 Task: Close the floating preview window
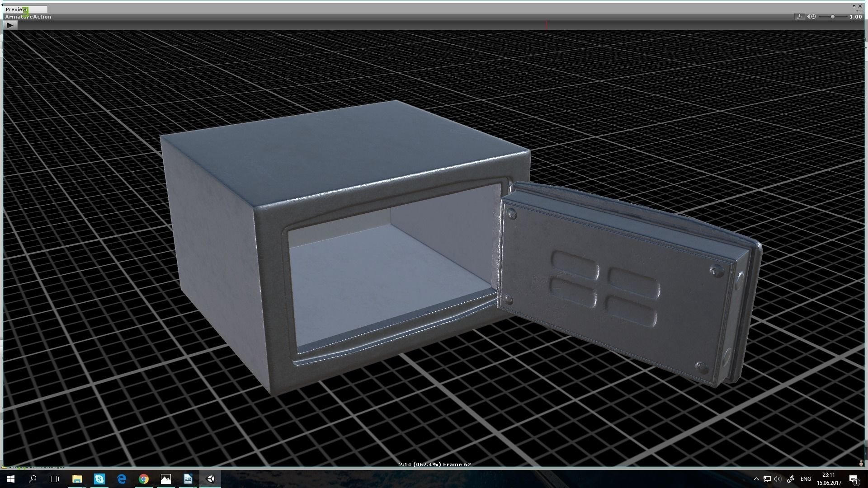coord(860,6)
